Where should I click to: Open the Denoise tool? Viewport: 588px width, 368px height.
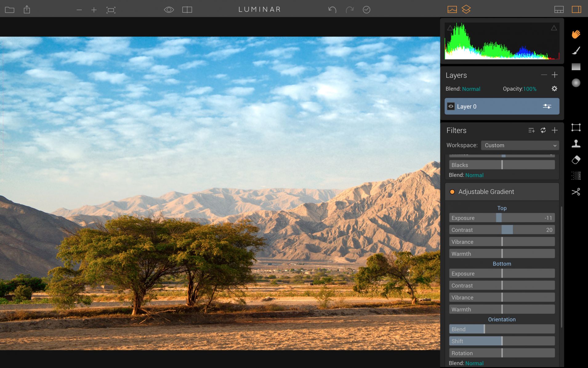(x=576, y=176)
